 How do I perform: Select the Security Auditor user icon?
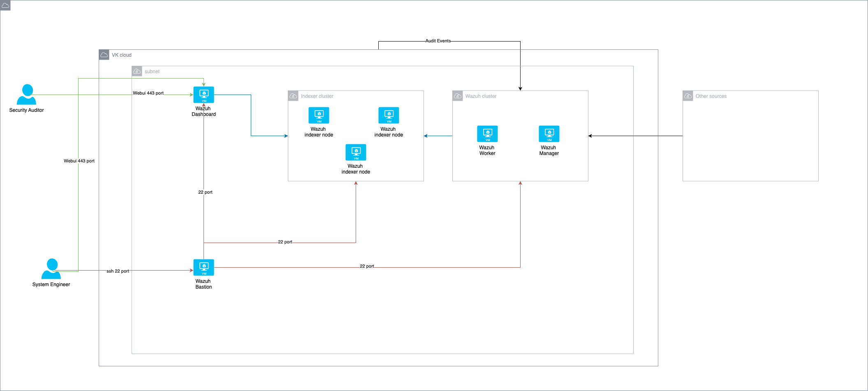point(27,95)
